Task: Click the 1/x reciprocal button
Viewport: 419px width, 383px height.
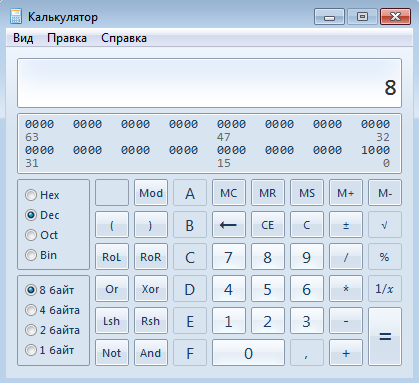Action: pos(385,289)
